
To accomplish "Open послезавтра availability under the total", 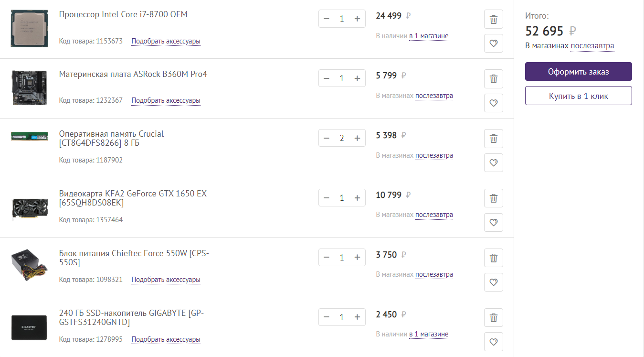I will point(592,46).
